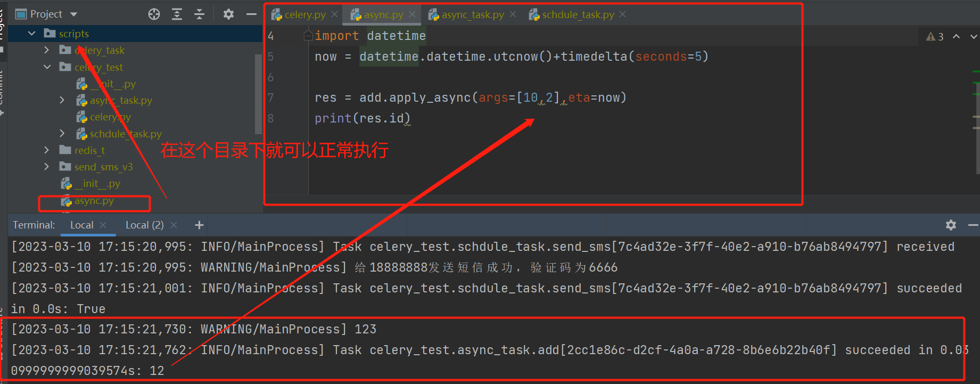Click 'datetime' in the import statement
Image resolution: width=980 pixels, height=384 pixels.
[396, 36]
